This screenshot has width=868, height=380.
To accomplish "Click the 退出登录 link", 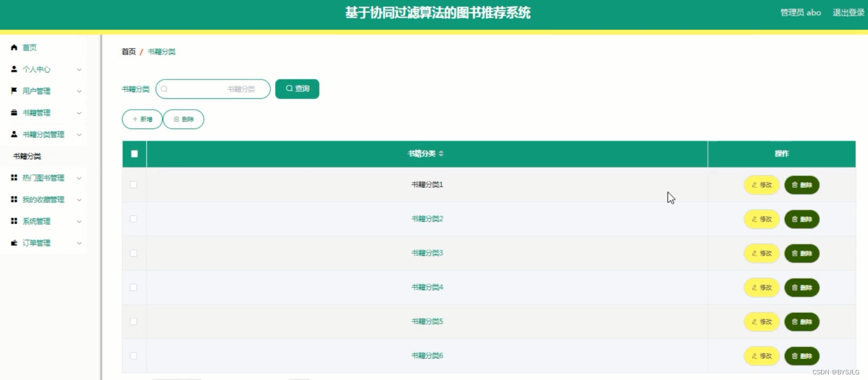I will (x=848, y=12).
